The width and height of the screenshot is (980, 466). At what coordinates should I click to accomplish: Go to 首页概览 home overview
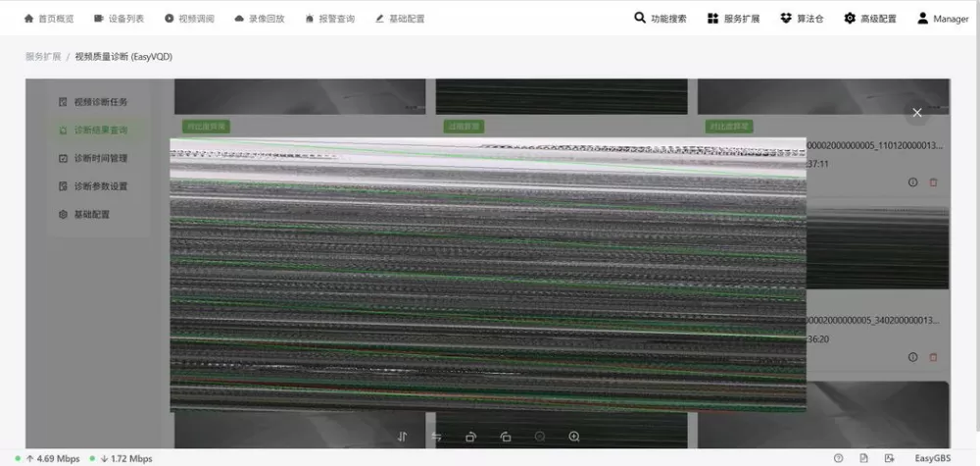pos(49,19)
